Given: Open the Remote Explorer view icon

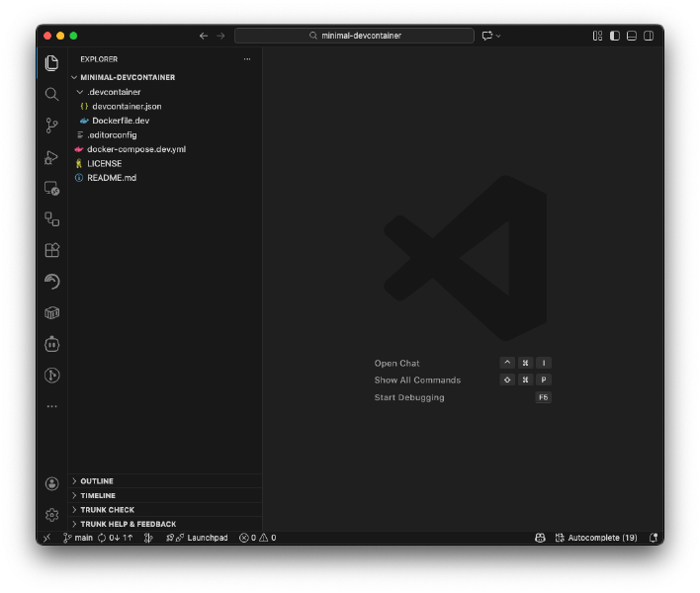Looking at the screenshot, I should tap(51, 189).
